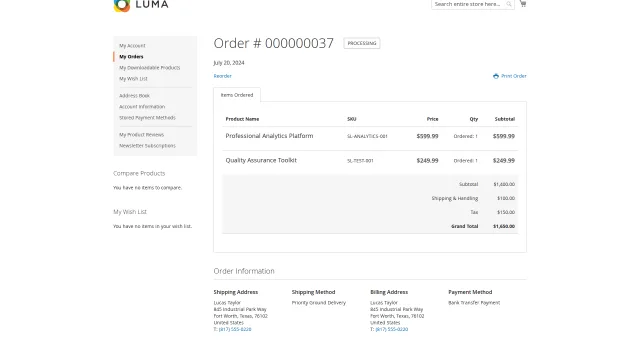
Task: Click Professional Analytics Platform product name
Action: tap(269, 136)
